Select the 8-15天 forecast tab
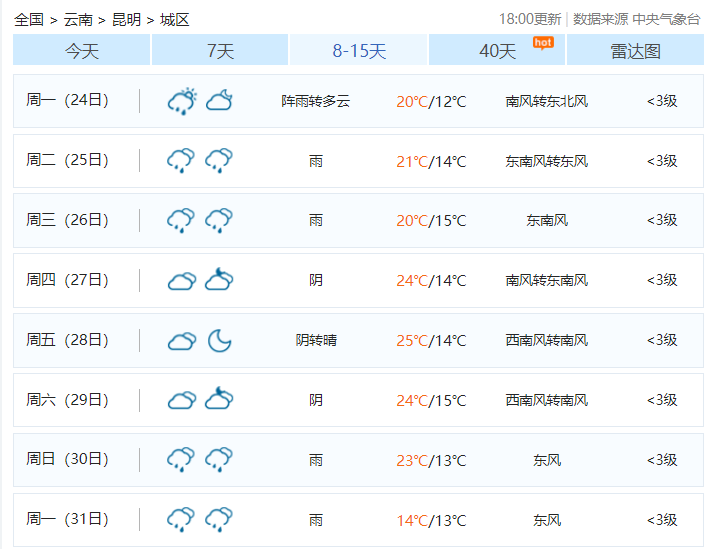Viewport: 707px width, 549px height. pos(359,51)
